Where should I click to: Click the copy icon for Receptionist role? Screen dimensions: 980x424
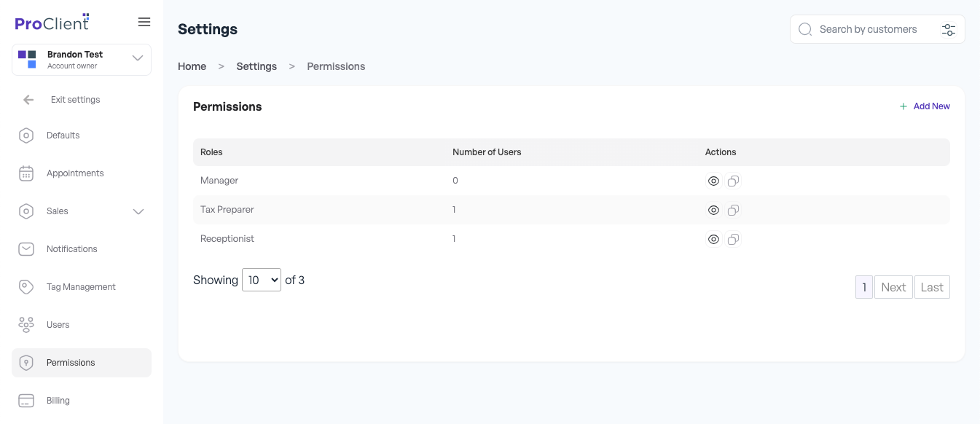point(733,239)
